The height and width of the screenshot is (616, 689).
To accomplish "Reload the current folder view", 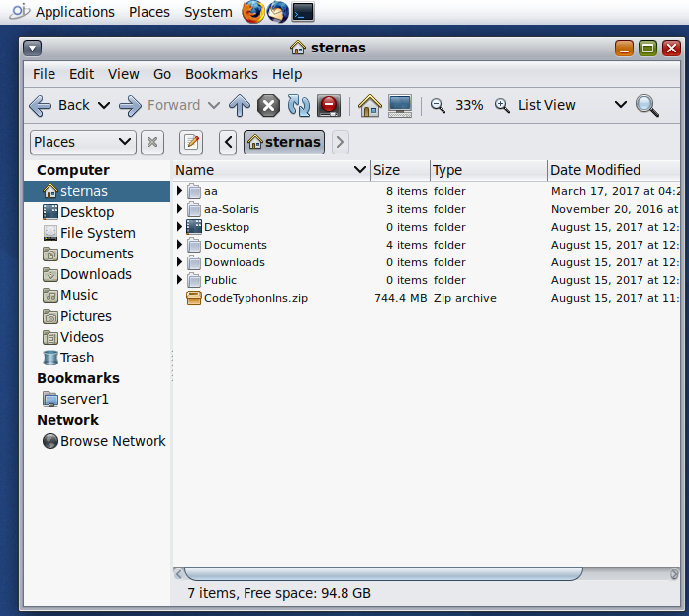I will tap(298, 106).
